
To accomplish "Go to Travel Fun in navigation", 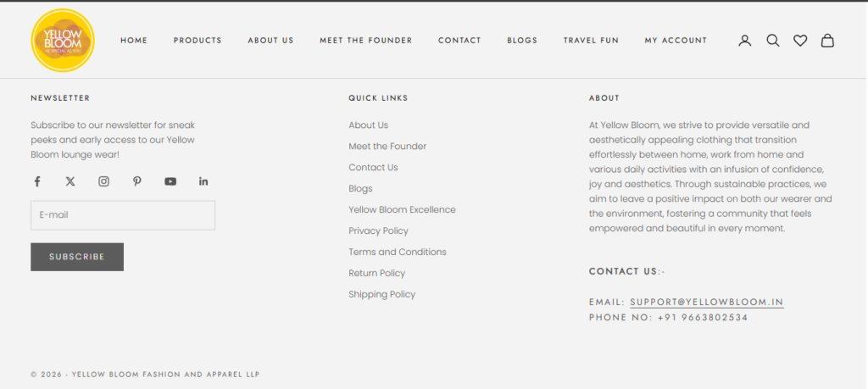I will pyautogui.click(x=591, y=41).
